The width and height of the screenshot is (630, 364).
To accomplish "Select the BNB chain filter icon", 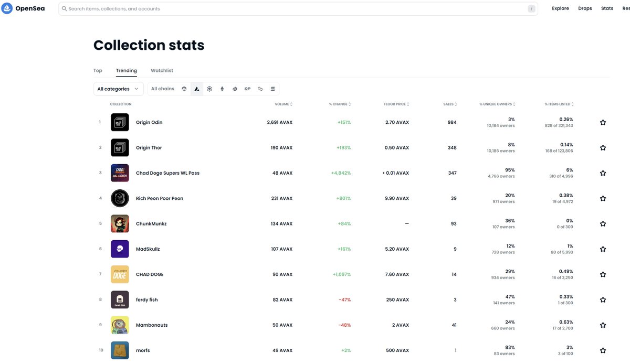I will (x=209, y=89).
